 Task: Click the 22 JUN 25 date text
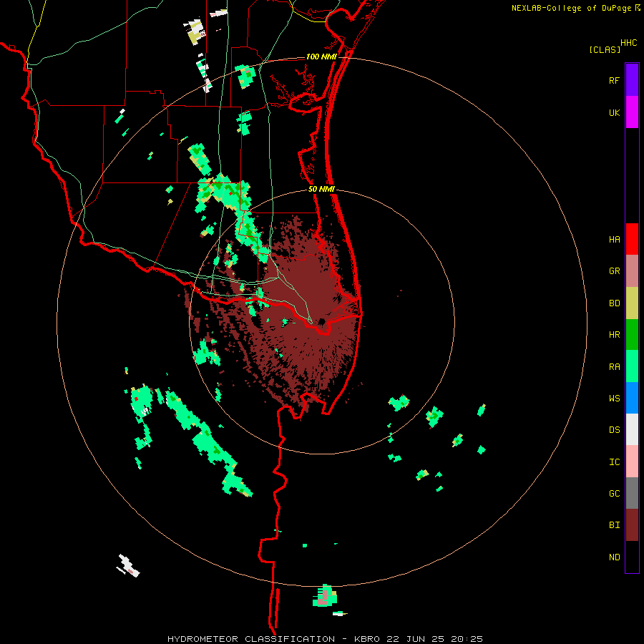(416, 639)
